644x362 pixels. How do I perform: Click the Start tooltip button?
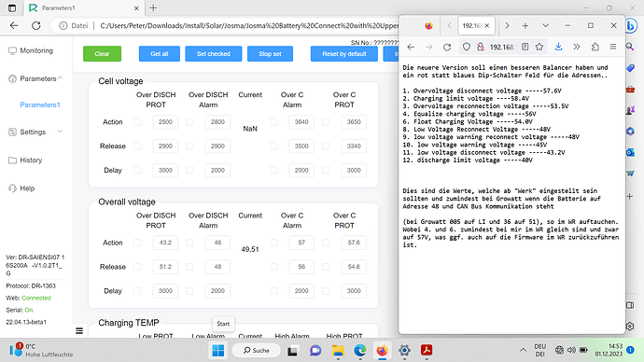tap(223, 324)
